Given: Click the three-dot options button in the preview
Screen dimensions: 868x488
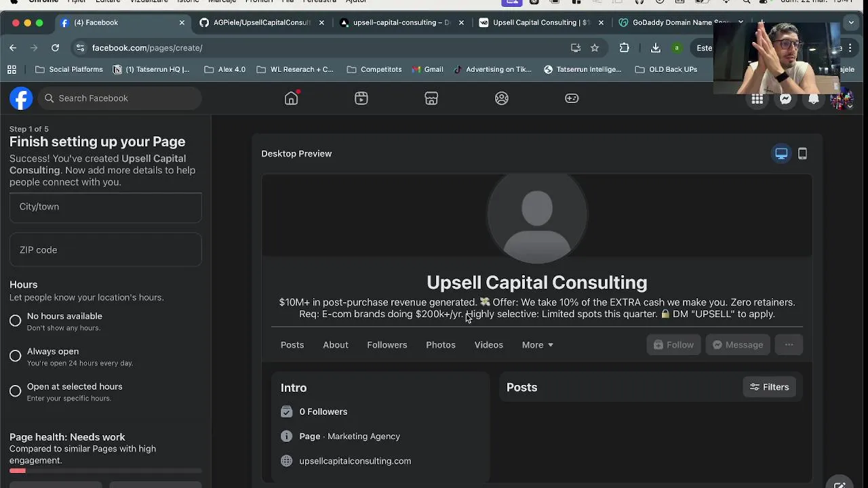Looking at the screenshot, I should (x=789, y=345).
